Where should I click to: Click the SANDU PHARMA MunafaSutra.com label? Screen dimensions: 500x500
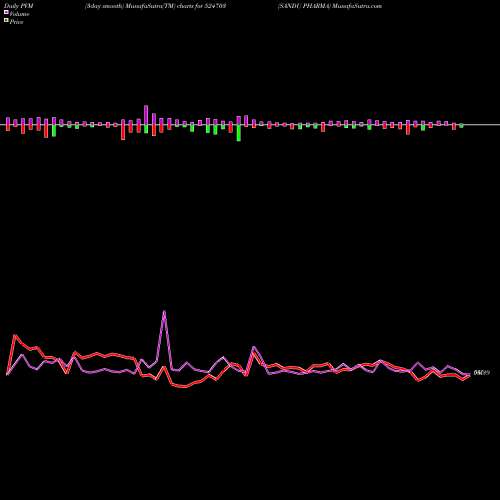(330, 6)
